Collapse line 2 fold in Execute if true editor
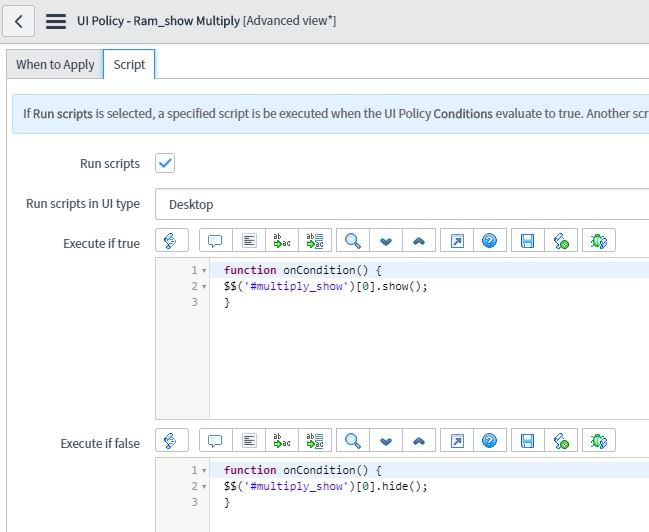 204,286
